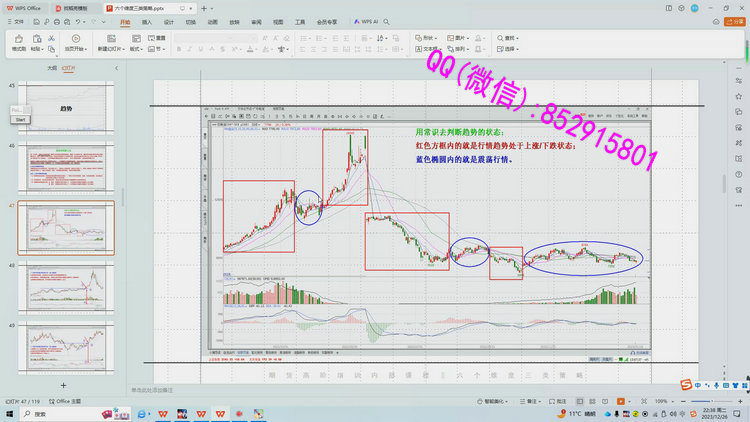Open the File (文件) menu

[x=17, y=20]
